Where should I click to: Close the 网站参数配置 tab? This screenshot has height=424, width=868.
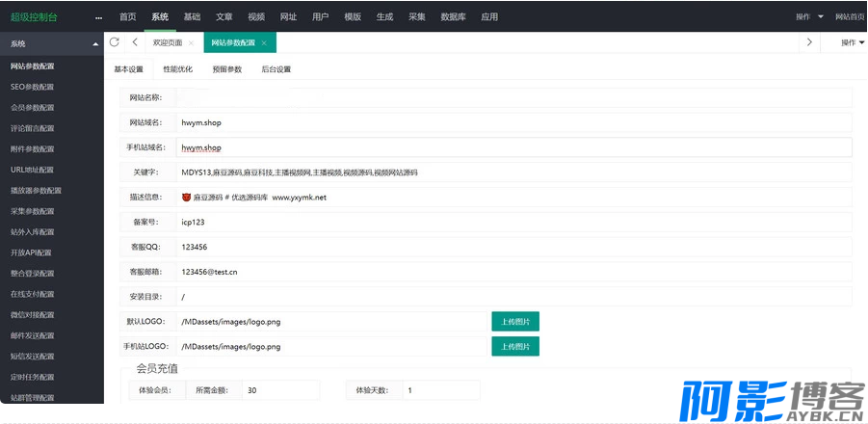click(x=264, y=43)
